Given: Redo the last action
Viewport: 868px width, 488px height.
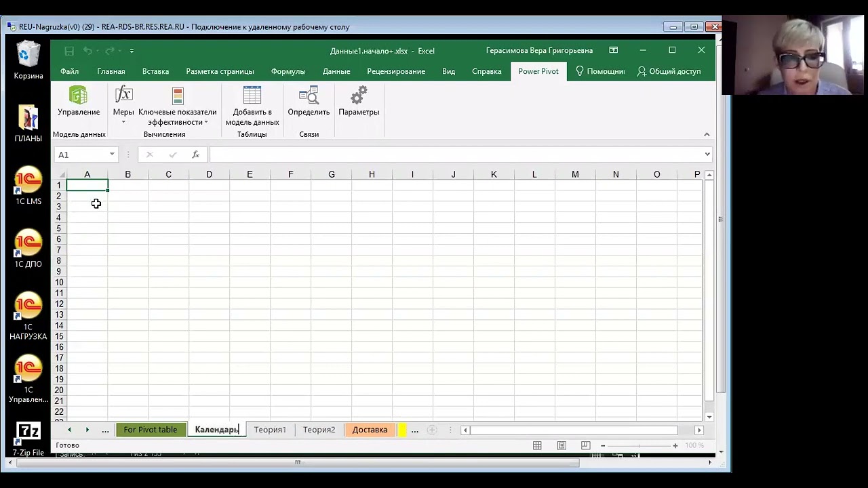Looking at the screenshot, I should point(110,51).
